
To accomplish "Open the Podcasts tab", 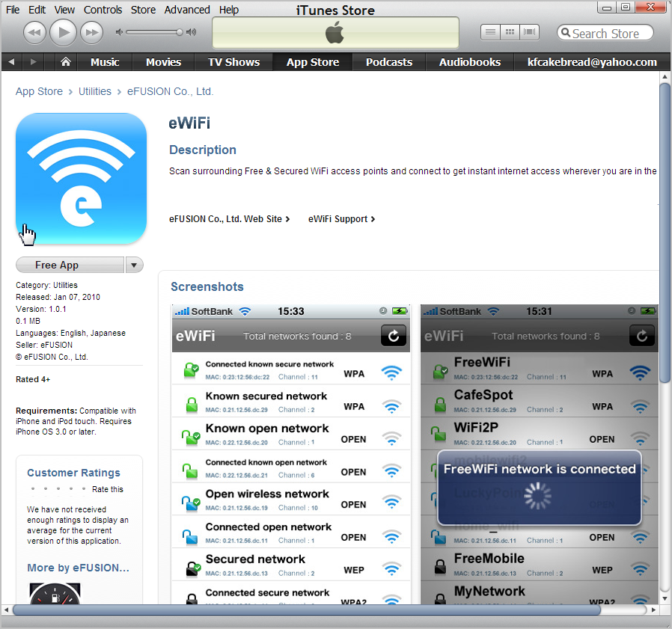I will 388,62.
